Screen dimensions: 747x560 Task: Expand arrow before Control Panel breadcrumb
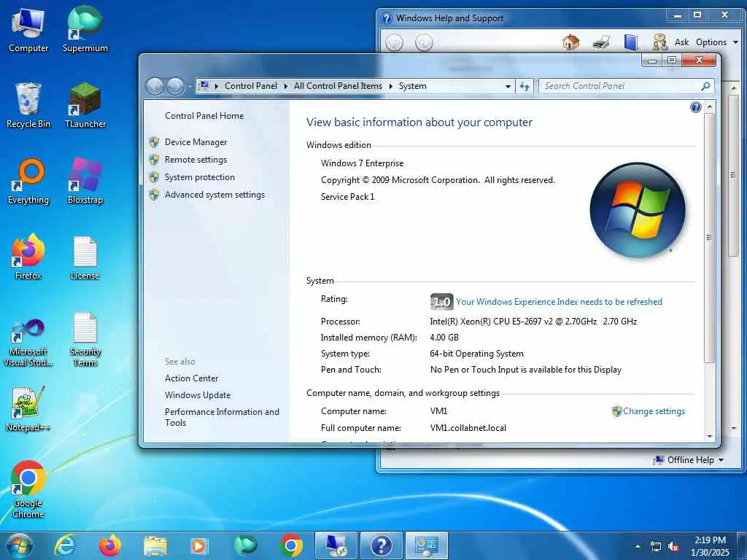216,86
